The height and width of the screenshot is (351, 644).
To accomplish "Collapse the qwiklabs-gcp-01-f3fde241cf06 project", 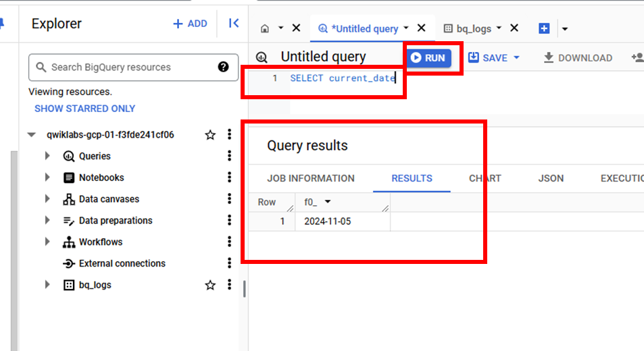I will coord(32,134).
